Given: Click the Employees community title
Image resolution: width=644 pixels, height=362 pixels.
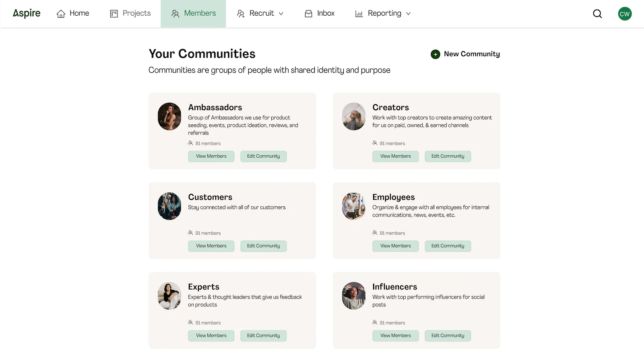Looking at the screenshot, I should [393, 197].
